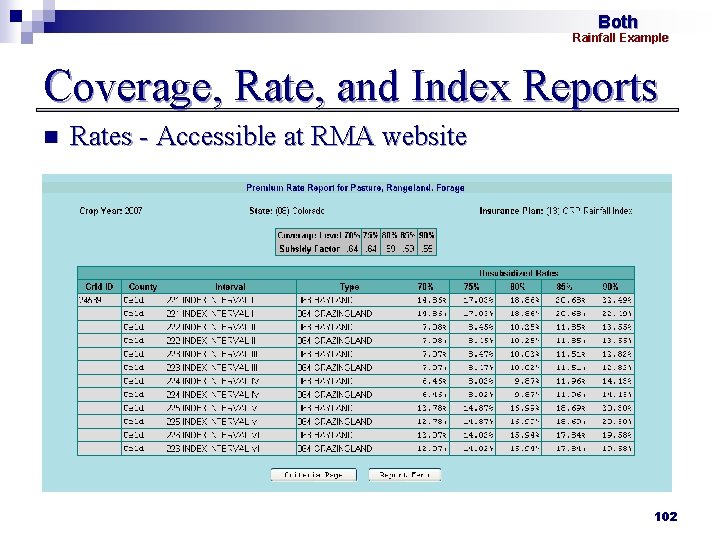Click 13.82% in the Interval III Hayland row
Image resolution: width=720 pixels, height=540 pixels.
[x=617, y=354]
